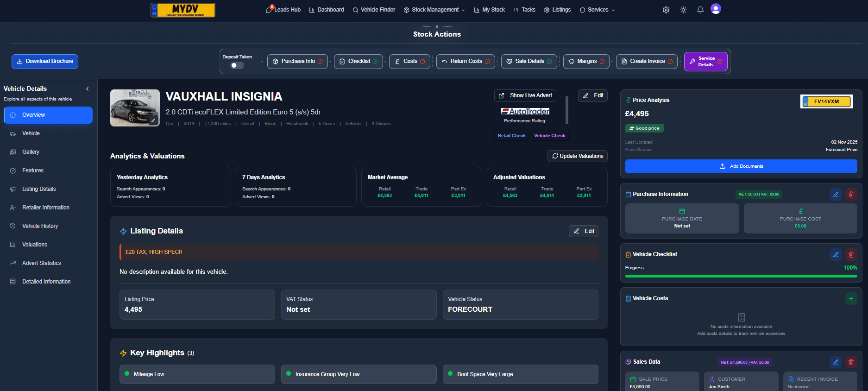The height and width of the screenshot is (391, 868).
Task: Open Leads Hub in navigation
Action: 283,10
